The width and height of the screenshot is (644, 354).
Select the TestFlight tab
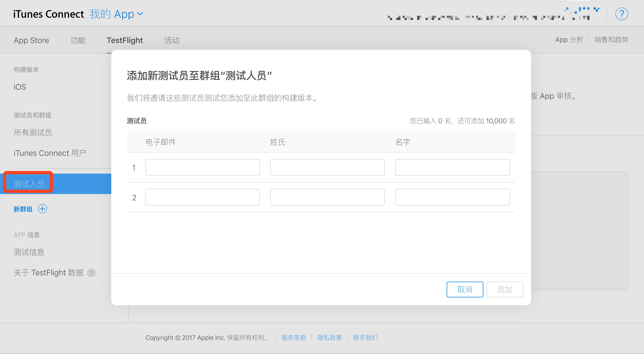125,40
